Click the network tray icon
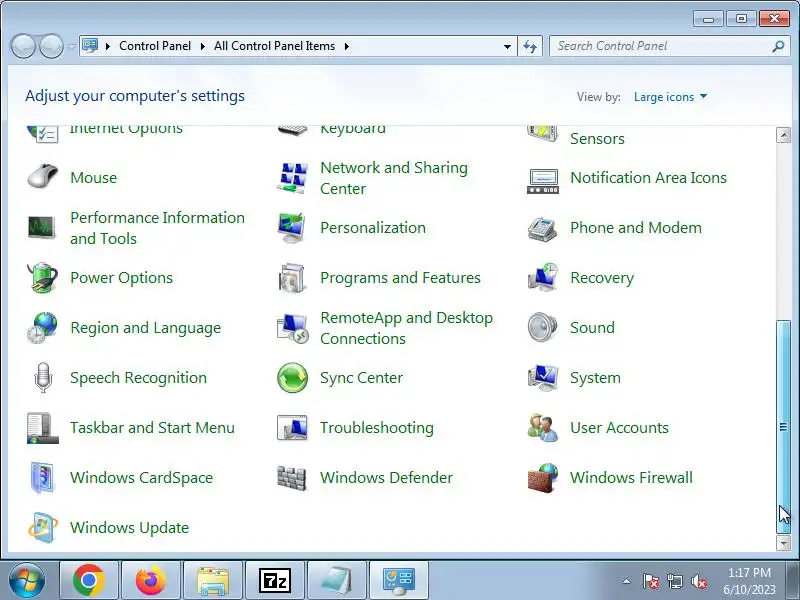Viewport: 800px width, 600px height. click(x=674, y=581)
